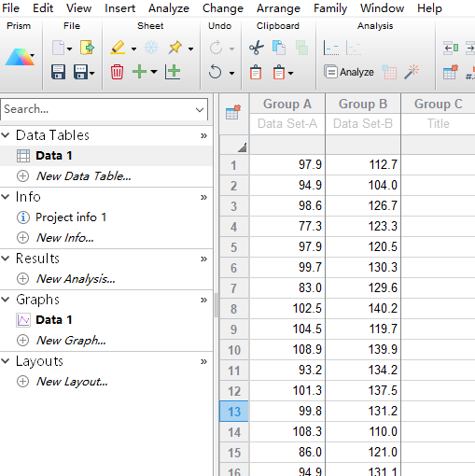Screen dimensions: 475x476
Task: Click New Data Table link
Action: pyautogui.click(x=83, y=176)
